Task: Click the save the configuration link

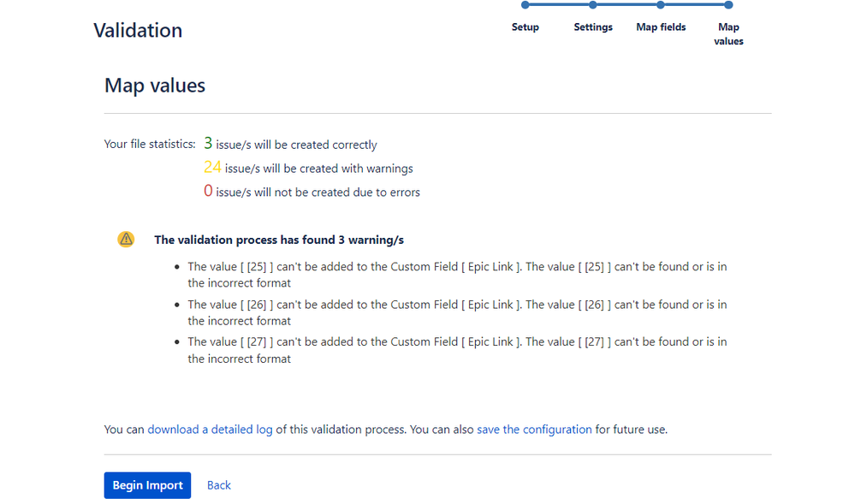Action: 534,430
